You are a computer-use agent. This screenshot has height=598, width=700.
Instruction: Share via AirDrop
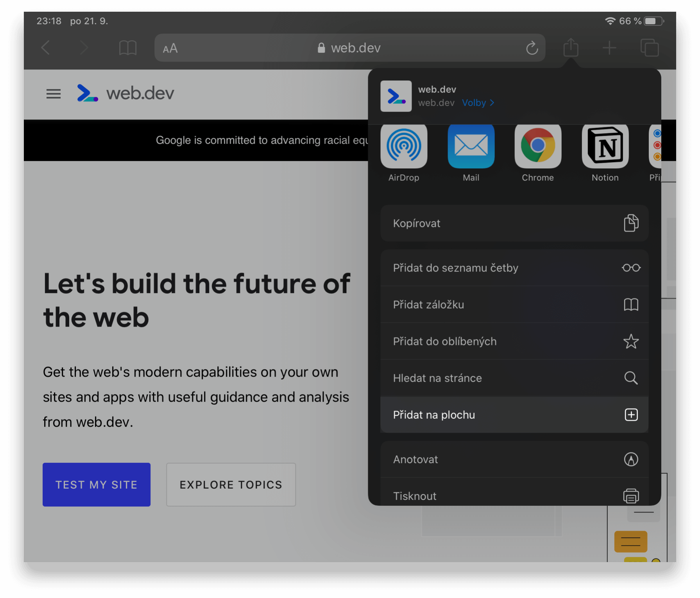click(x=404, y=153)
